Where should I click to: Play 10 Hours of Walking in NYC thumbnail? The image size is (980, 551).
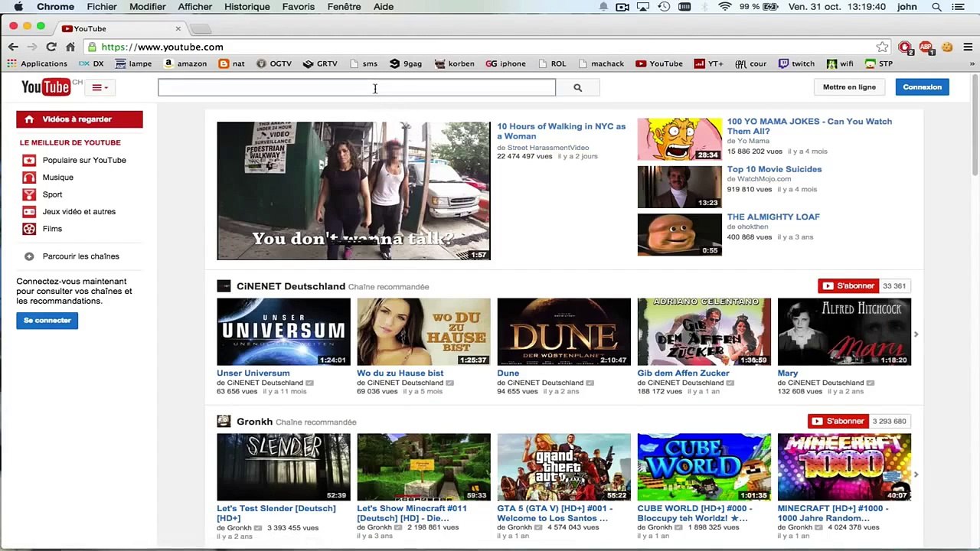[354, 191]
